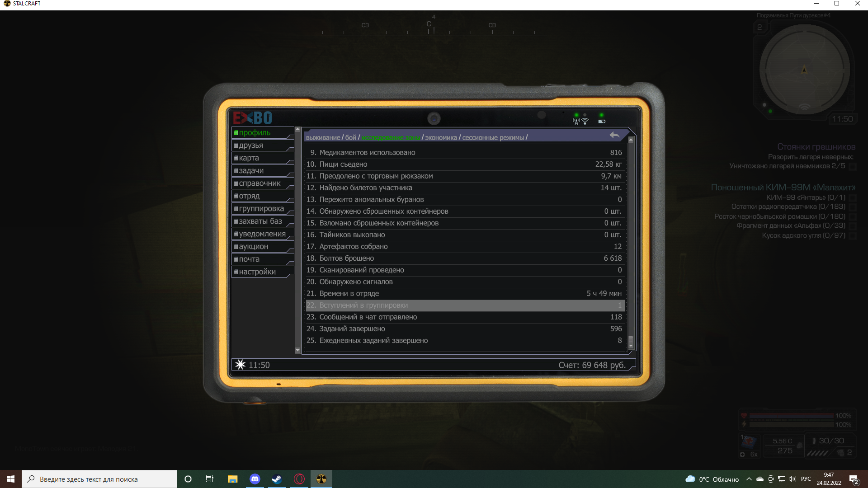This screenshot has height=488, width=868.
Task: Open Discord from taskbar
Action: coord(255,479)
